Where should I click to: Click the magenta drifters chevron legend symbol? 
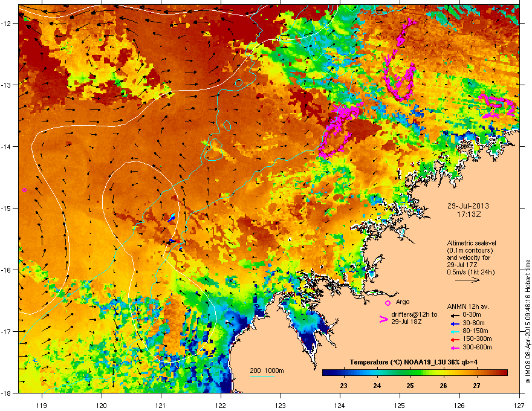coord(384,319)
